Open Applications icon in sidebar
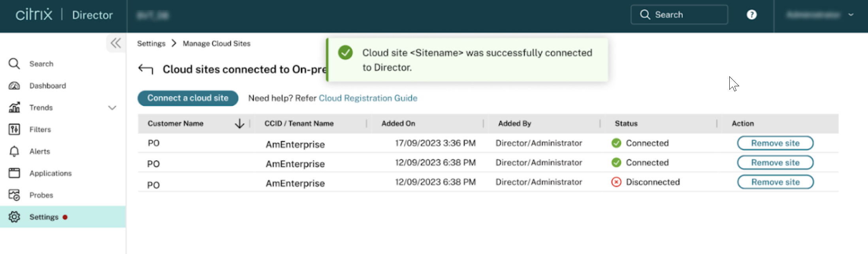Image resolution: width=868 pixels, height=254 pixels. (14, 173)
